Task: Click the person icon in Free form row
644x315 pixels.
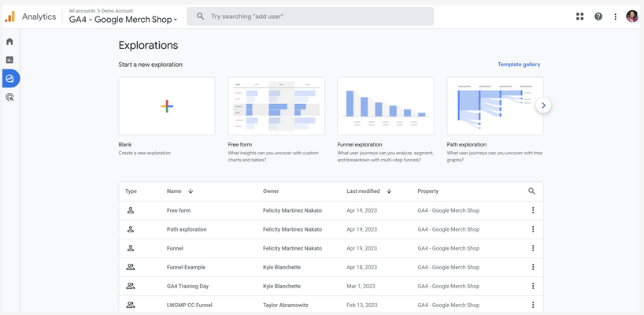Action: [x=131, y=210]
